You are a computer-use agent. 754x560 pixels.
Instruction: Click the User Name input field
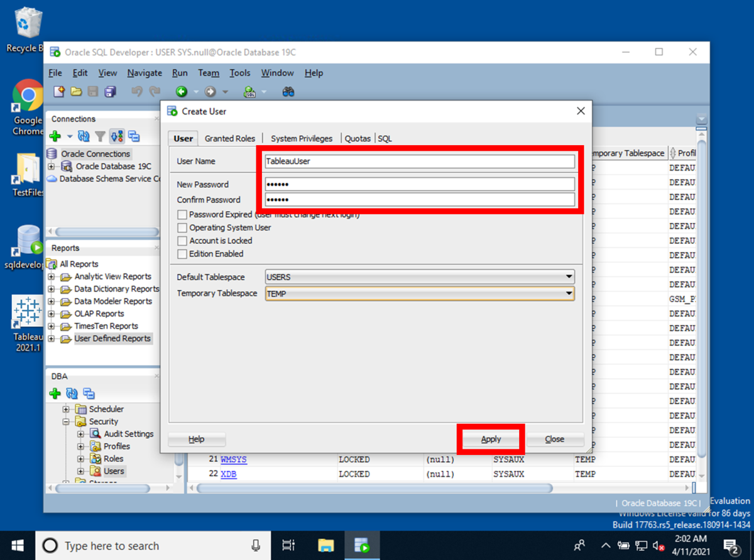420,161
